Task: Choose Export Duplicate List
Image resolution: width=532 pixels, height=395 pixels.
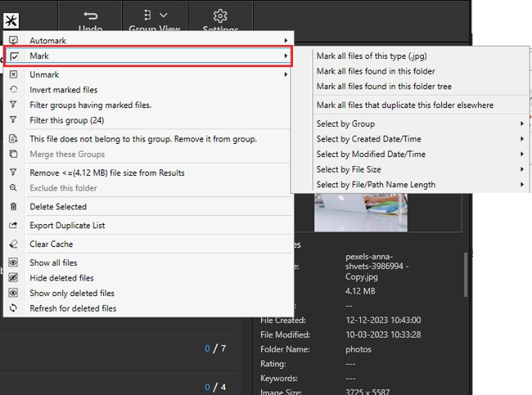Action: (148, 225)
